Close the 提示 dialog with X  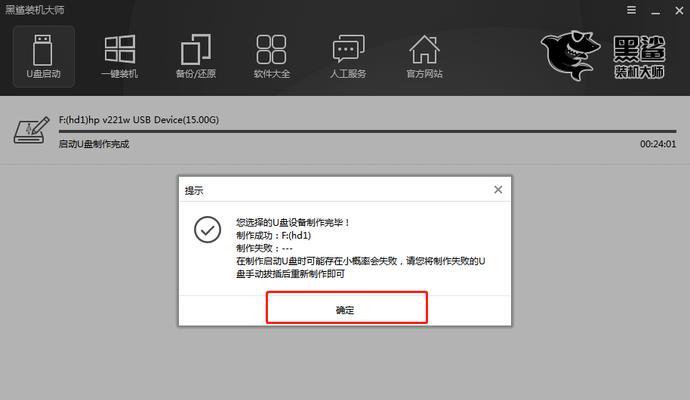click(498, 190)
